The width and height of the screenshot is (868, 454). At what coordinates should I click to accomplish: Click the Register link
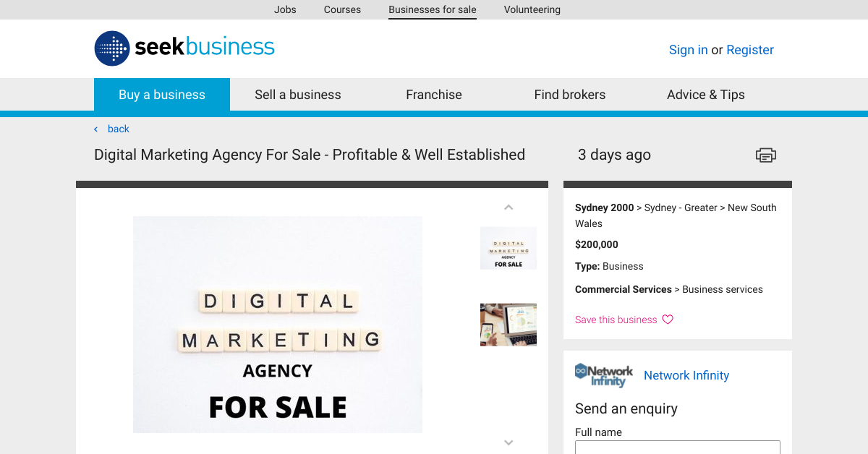[749, 49]
